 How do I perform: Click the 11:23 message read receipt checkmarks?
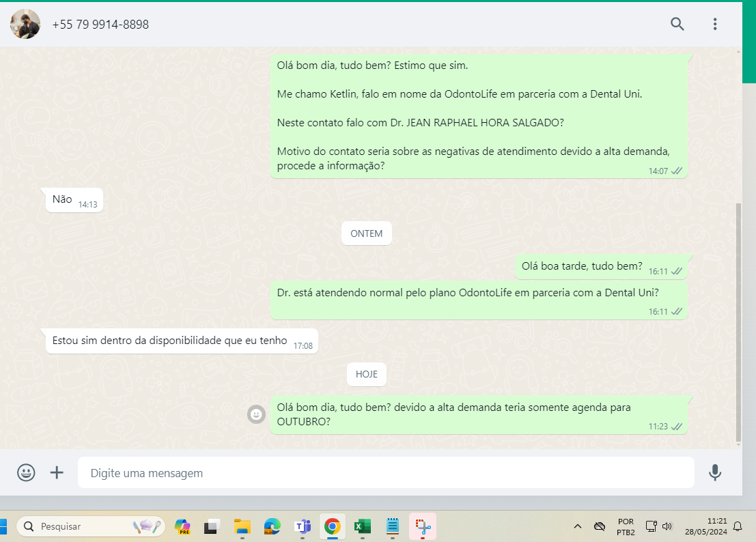(x=677, y=427)
